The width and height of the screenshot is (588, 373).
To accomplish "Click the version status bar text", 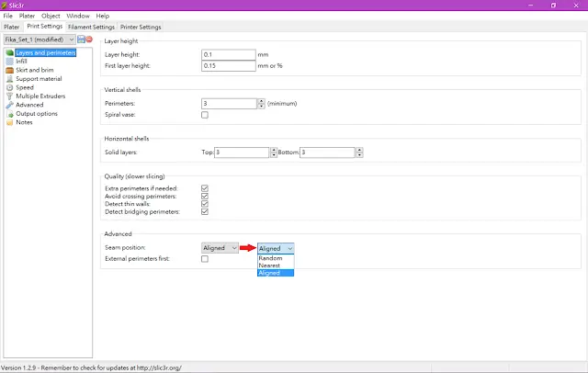I will click(92, 367).
